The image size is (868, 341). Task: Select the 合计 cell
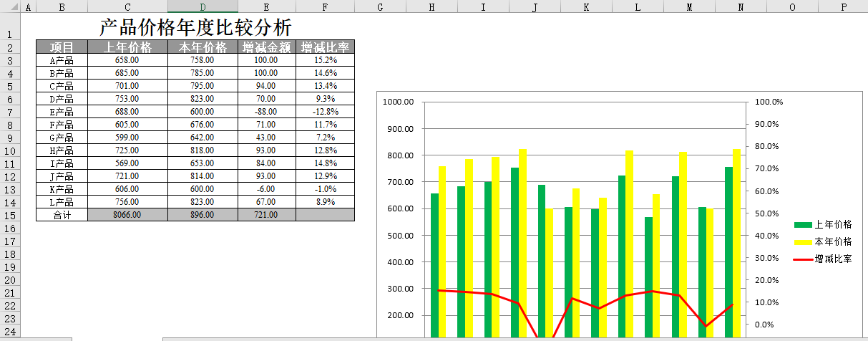point(62,215)
